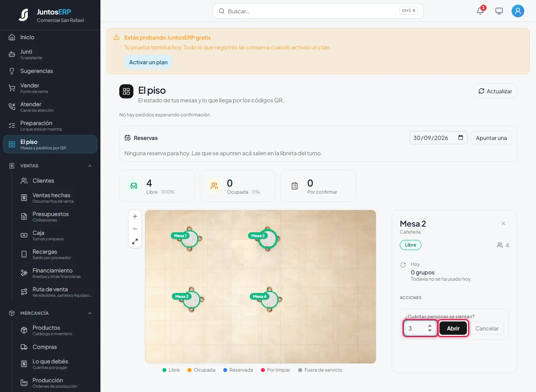Click the Libre tables stat card
Image resolution: width=536 pixels, height=392 pixels.
[157, 186]
